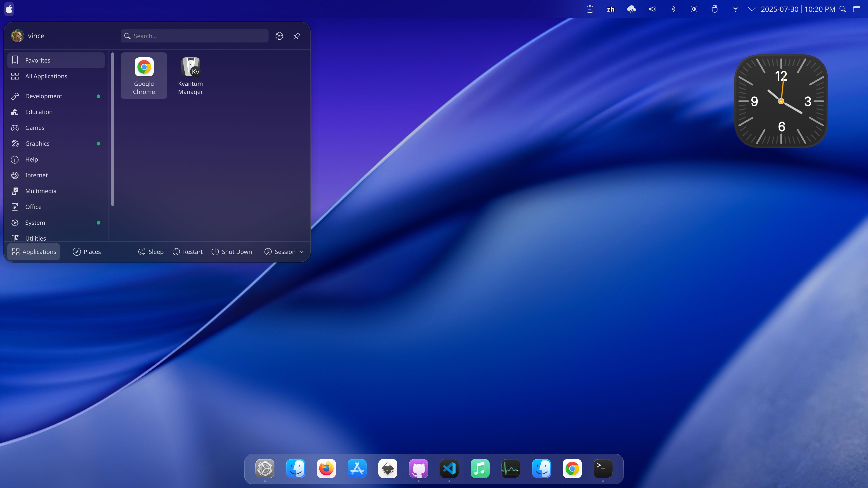Launch the Terminal from the dock
This screenshot has width=868, height=488.
[603, 469]
